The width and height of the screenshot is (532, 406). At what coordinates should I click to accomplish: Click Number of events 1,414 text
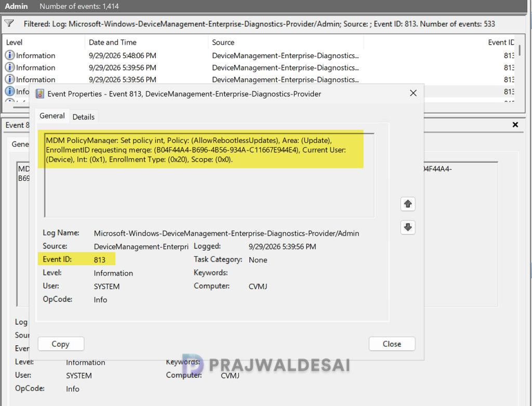tap(79, 6)
